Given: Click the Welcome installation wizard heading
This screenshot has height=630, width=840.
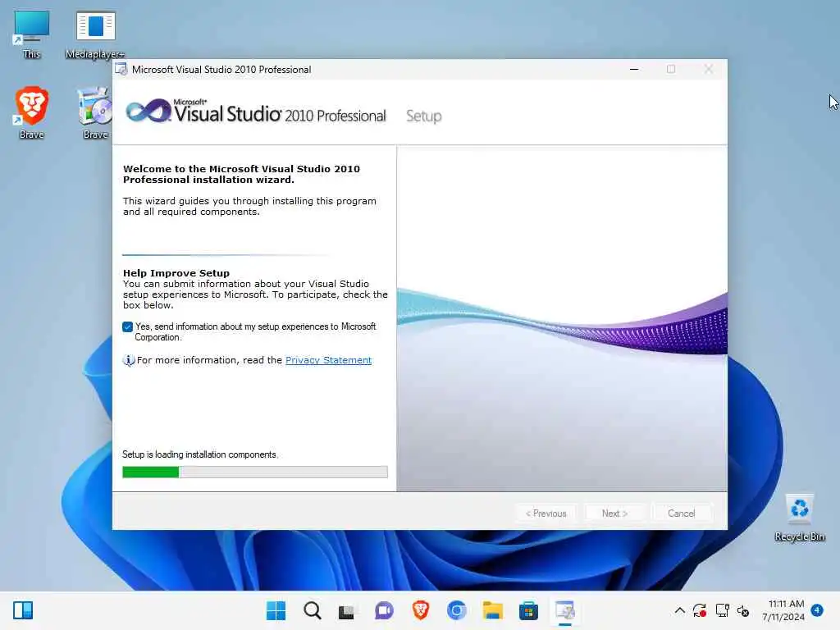Looking at the screenshot, I should pyautogui.click(x=242, y=174).
